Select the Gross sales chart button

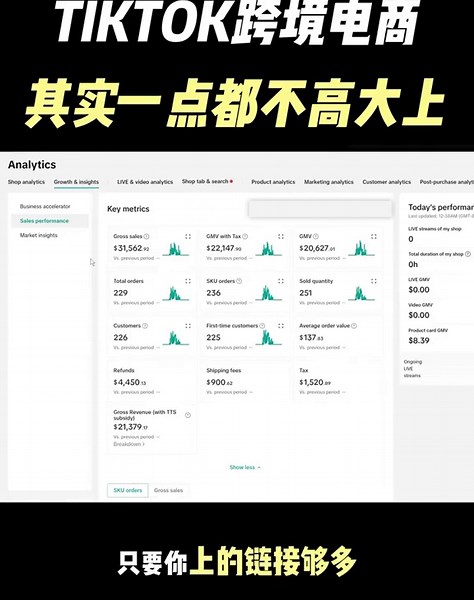click(168, 490)
